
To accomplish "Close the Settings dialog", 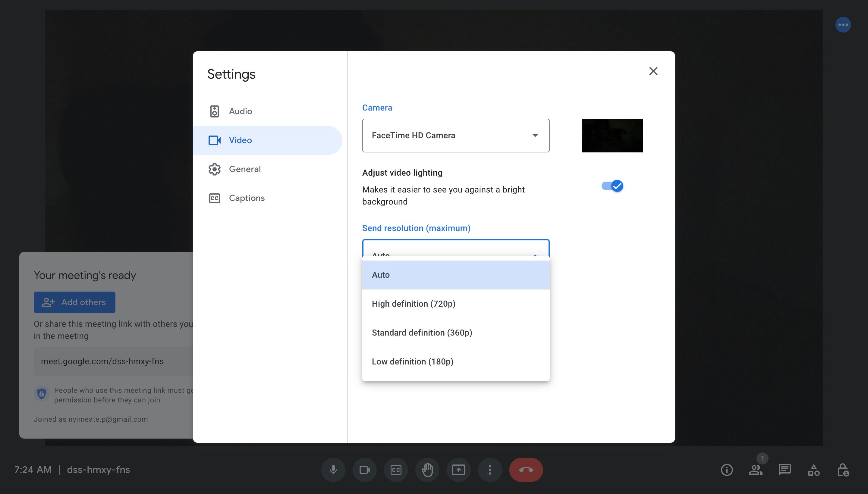I will pyautogui.click(x=653, y=71).
